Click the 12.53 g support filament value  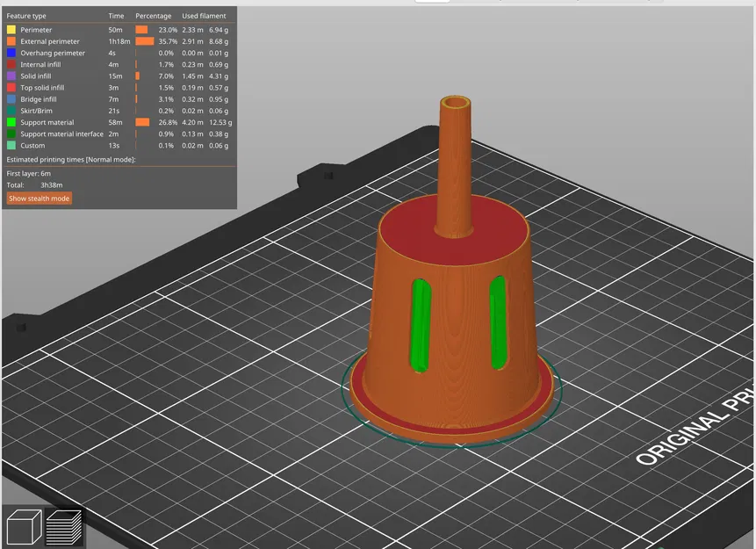pos(220,122)
